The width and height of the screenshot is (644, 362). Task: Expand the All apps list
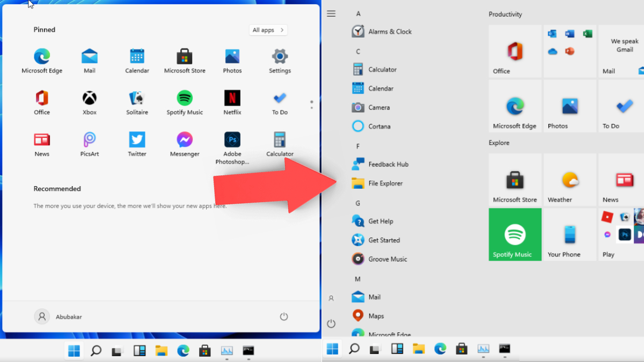pyautogui.click(x=268, y=30)
